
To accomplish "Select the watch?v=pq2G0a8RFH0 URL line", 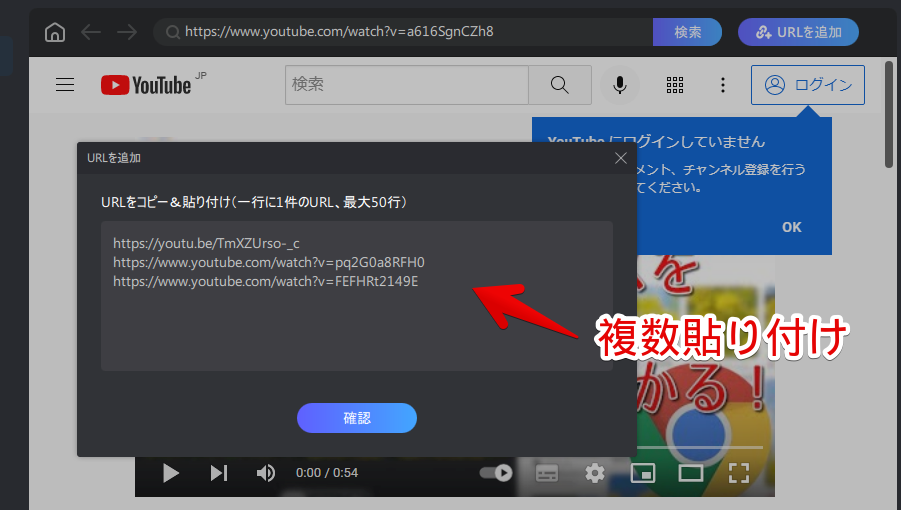I will click(268, 262).
